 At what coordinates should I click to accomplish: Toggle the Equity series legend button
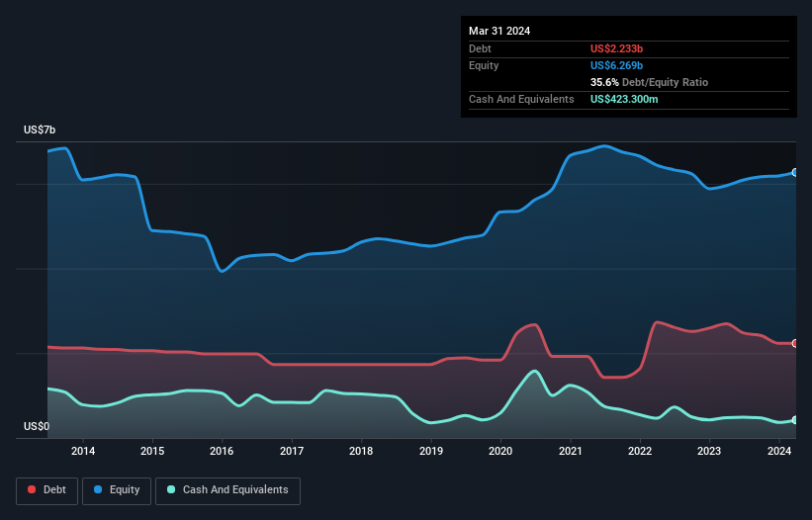pos(117,490)
